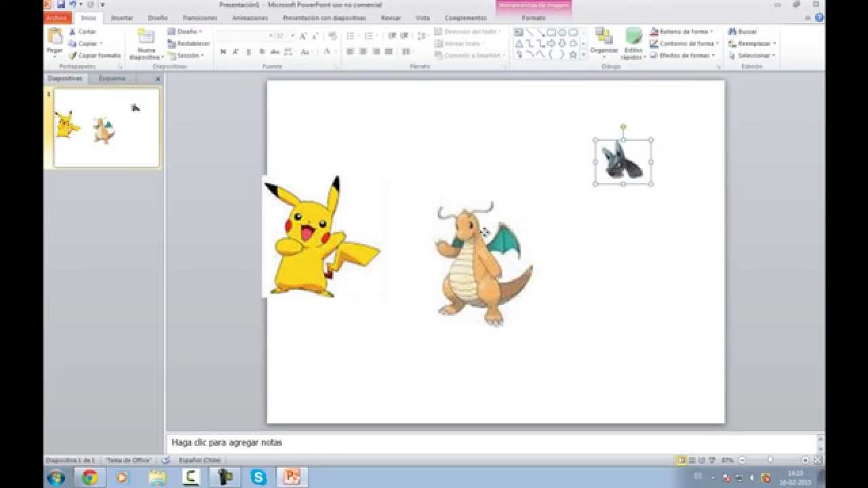Select the oval shape in gallery

click(562, 32)
